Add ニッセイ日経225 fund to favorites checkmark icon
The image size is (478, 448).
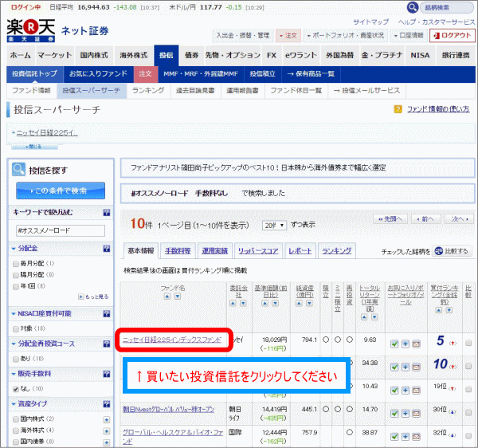click(394, 344)
